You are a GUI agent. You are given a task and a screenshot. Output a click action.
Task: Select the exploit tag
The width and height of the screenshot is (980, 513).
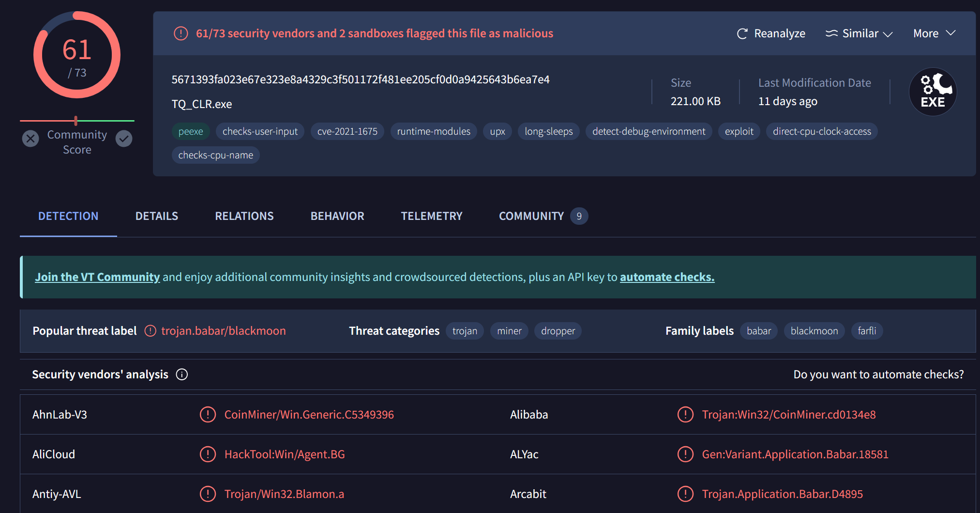click(x=739, y=131)
